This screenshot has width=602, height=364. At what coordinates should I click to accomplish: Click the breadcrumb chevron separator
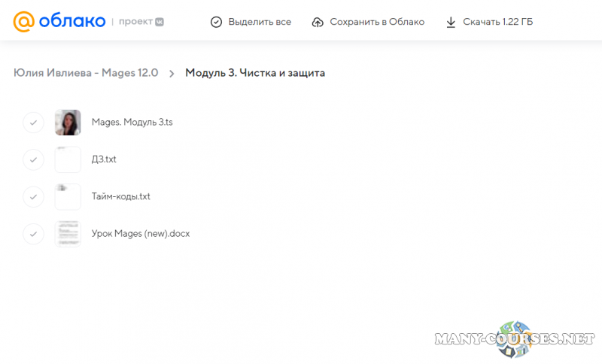(172, 74)
